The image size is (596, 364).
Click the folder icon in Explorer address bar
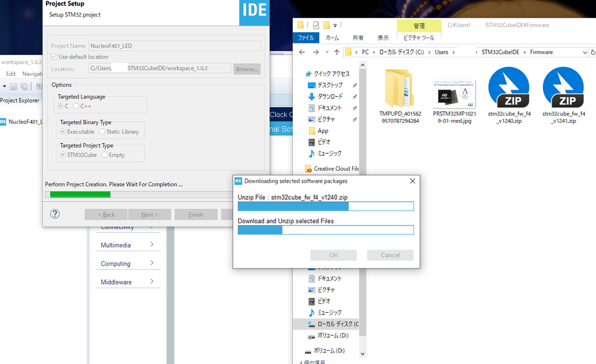coord(348,52)
